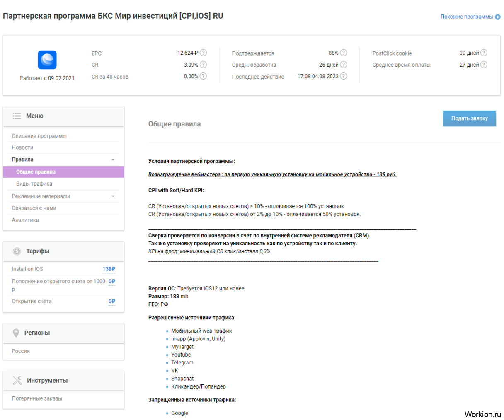Image resolution: width=504 pixels, height=420 pixels.
Task: Click the MyTarget list item
Action: [182, 347]
